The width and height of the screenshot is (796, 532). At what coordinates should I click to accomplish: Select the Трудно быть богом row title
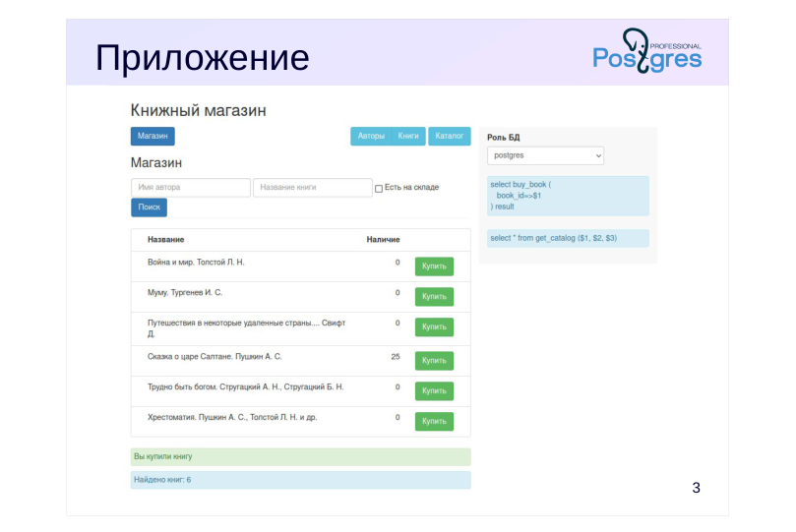(246, 387)
